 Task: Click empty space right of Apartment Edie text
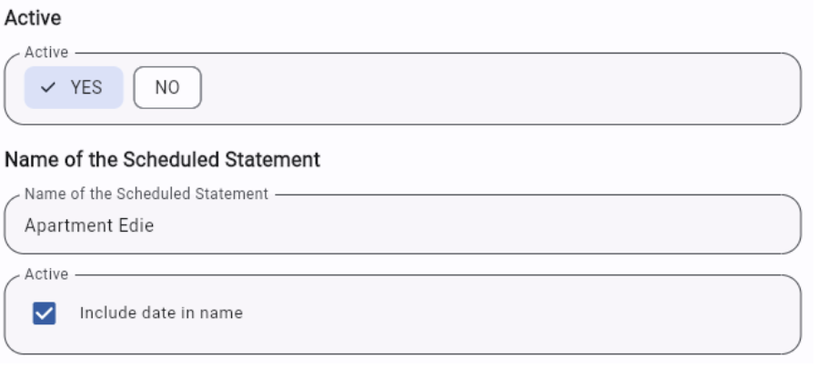click(475, 226)
